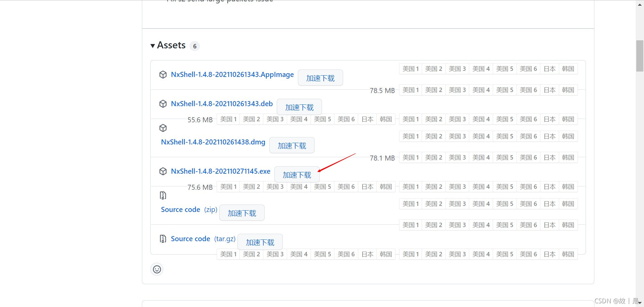Open NxShell-1.4.8-202110261438.dmg link
644x307 pixels.
point(213,142)
